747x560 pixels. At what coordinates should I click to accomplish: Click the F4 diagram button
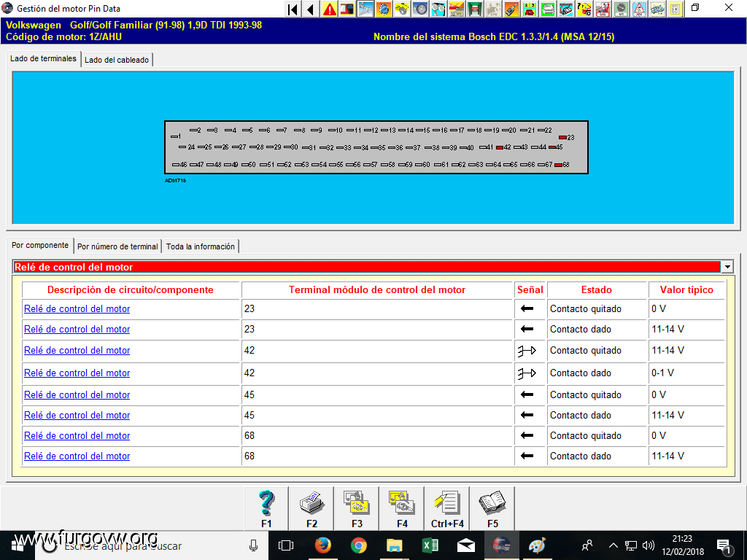(x=402, y=508)
